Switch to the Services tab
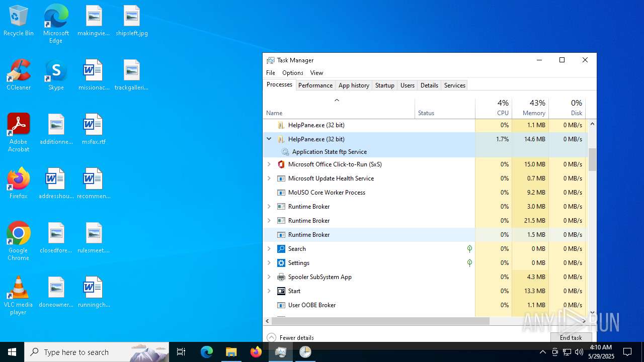The width and height of the screenshot is (644, 362). point(455,85)
